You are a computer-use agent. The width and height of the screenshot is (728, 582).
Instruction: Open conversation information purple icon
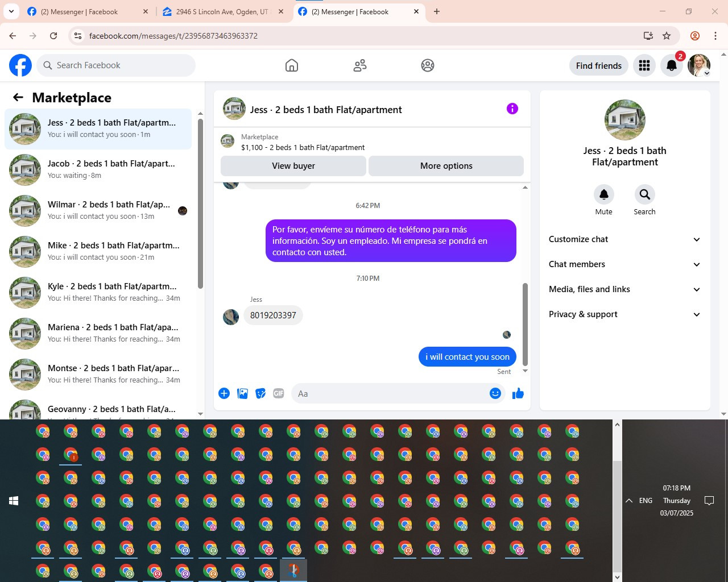tap(512, 109)
